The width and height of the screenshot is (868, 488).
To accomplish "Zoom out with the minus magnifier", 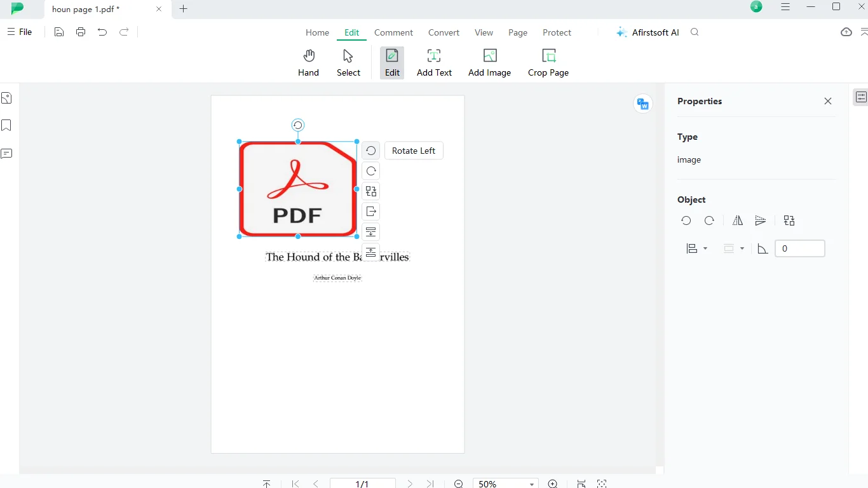I will (459, 484).
